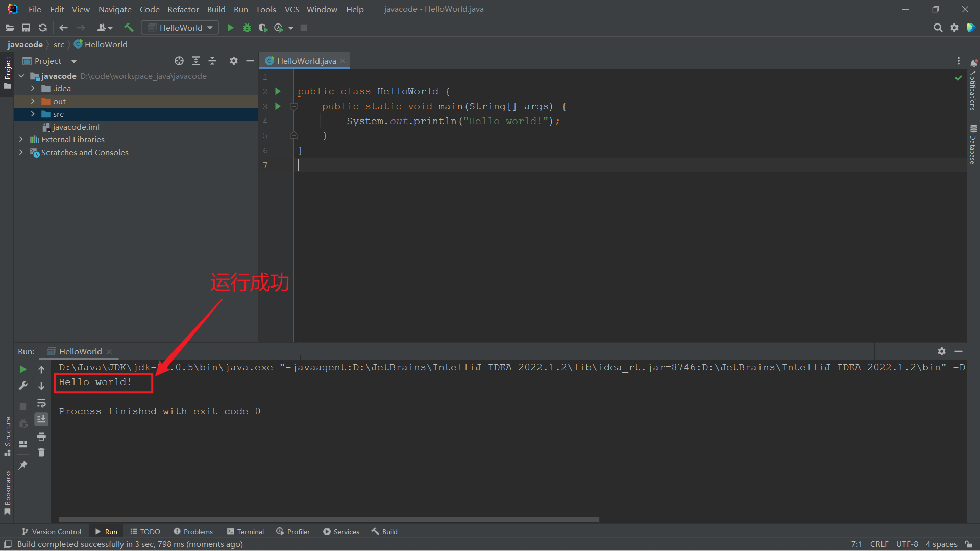This screenshot has width=980, height=551.
Task: Run HelloWorld with coverage
Action: (263, 28)
